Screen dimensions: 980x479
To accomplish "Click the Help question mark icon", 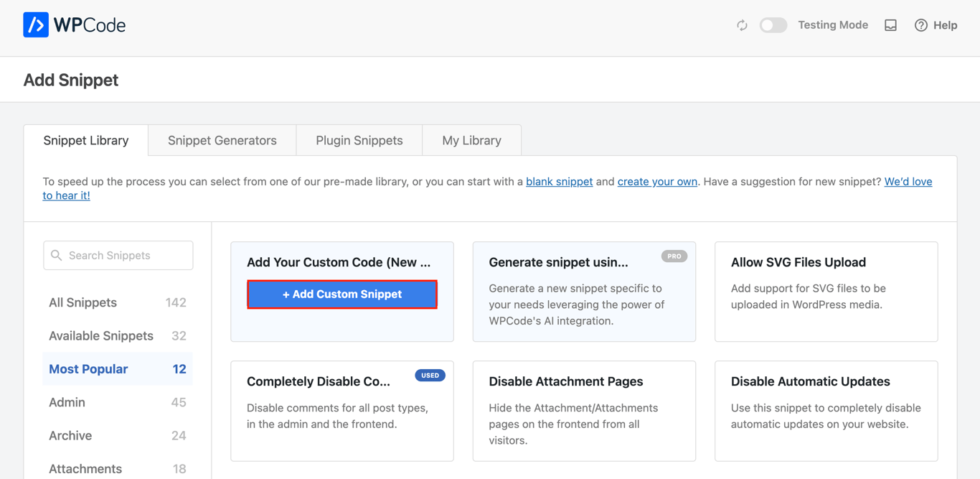I will point(920,24).
